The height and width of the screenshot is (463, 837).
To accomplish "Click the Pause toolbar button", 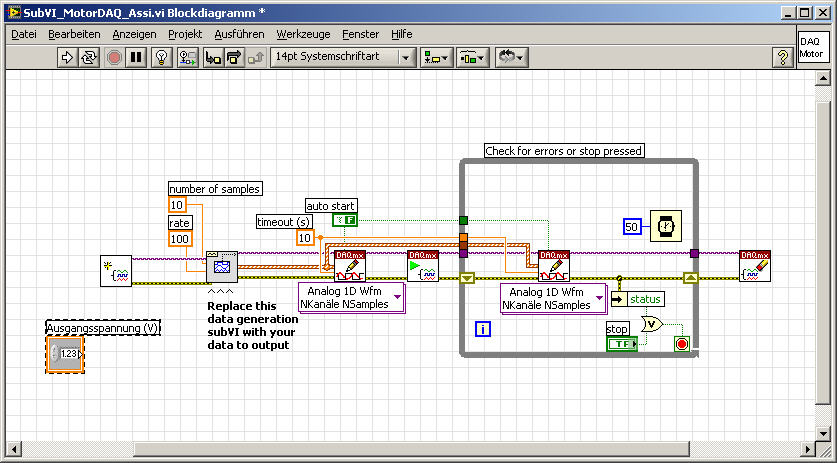I will tap(136, 57).
